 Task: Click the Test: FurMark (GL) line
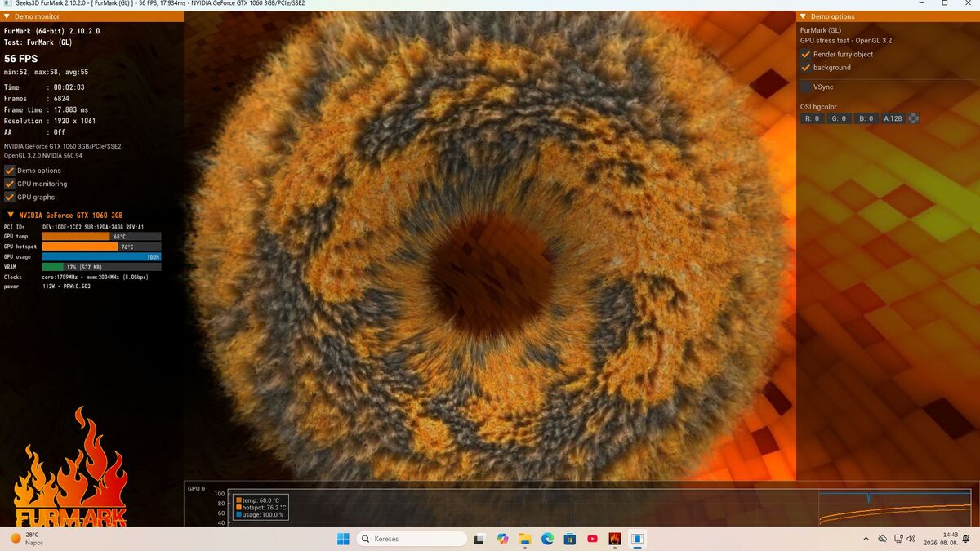(x=39, y=42)
